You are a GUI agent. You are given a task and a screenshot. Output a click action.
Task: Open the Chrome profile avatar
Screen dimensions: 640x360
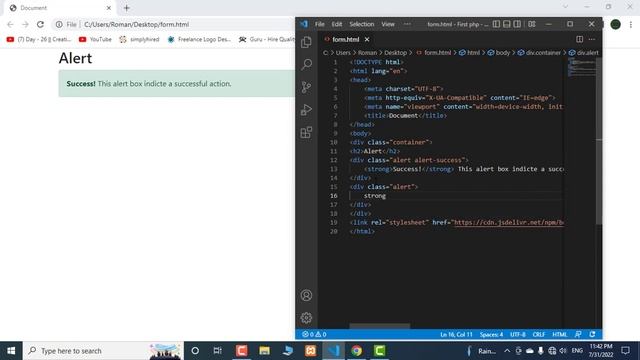616,24
